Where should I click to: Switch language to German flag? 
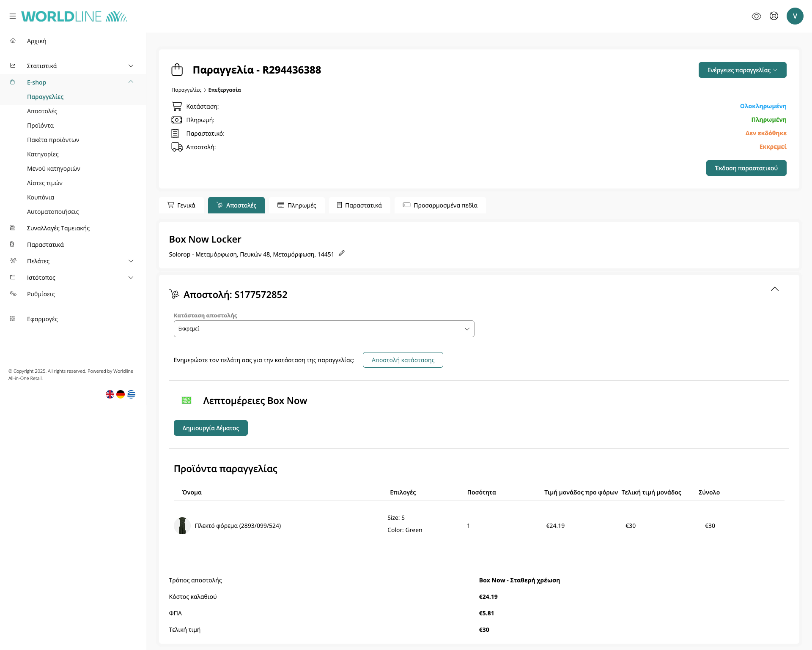[x=121, y=394]
